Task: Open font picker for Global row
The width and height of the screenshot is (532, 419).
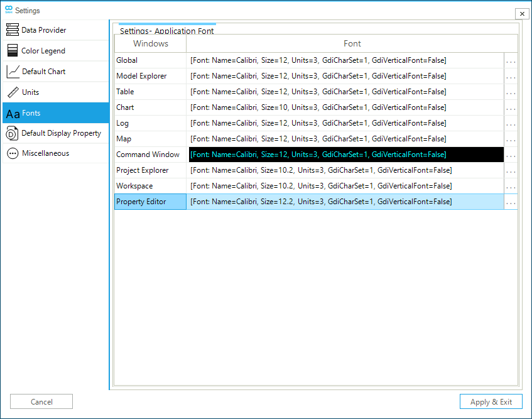Action: pyautogui.click(x=511, y=61)
